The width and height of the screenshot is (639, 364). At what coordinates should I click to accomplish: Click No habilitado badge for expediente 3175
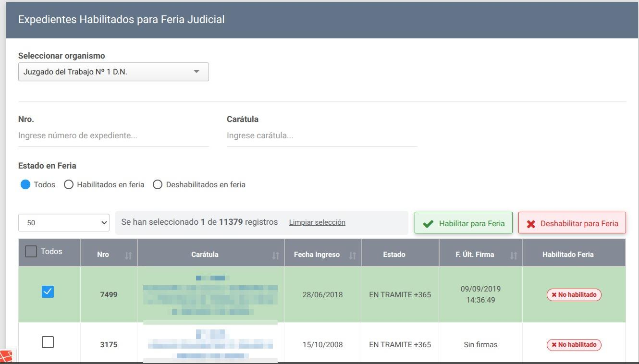(x=574, y=345)
